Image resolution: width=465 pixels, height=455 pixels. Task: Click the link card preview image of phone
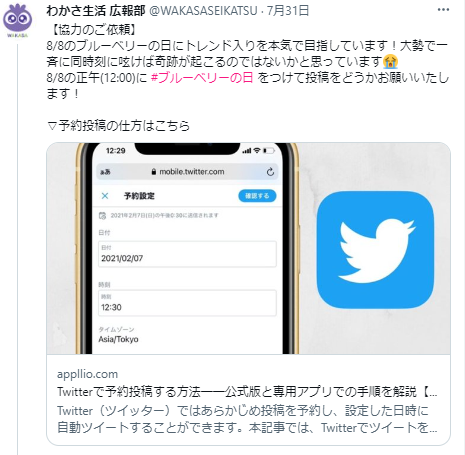point(248,248)
